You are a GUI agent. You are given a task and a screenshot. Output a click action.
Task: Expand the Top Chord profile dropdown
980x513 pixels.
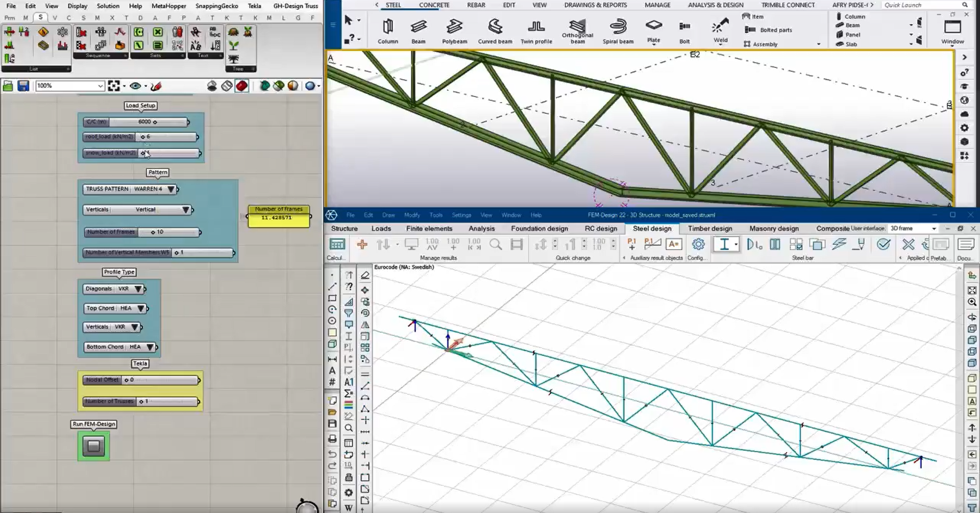point(140,308)
